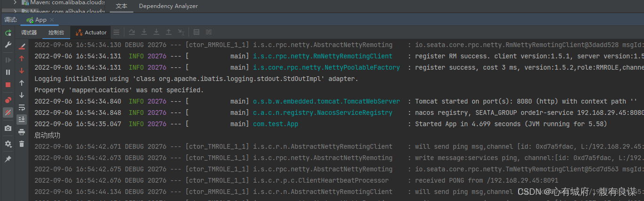Trace current stream chain icon
Viewport: 644px width, 201px height.
click(209, 32)
